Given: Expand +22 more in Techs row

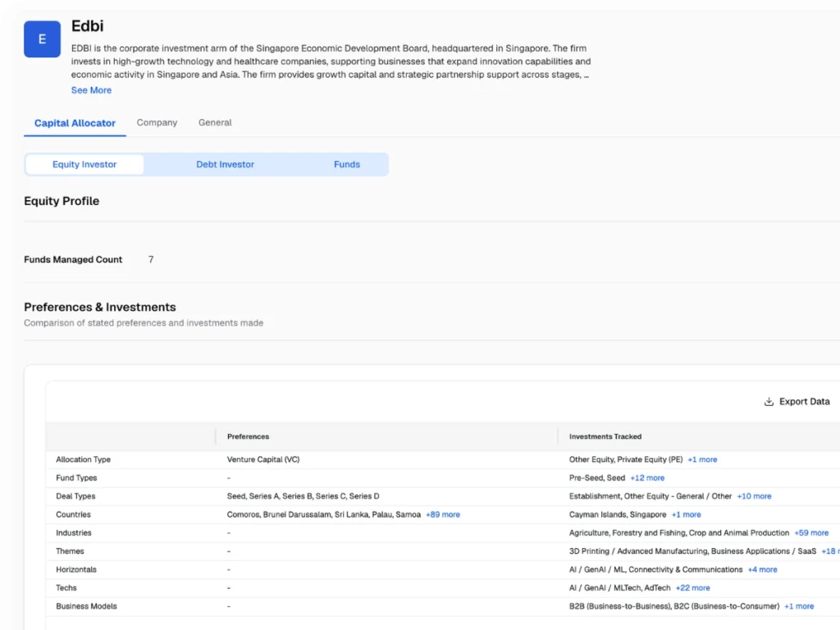Looking at the screenshot, I should click(692, 587).
